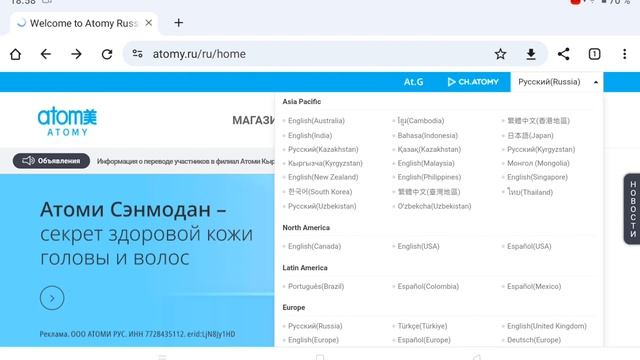Image resolution: width=640 pixels, height=360 pixels.
Task: Click the circular arrow on the banner
Action: 52,298
